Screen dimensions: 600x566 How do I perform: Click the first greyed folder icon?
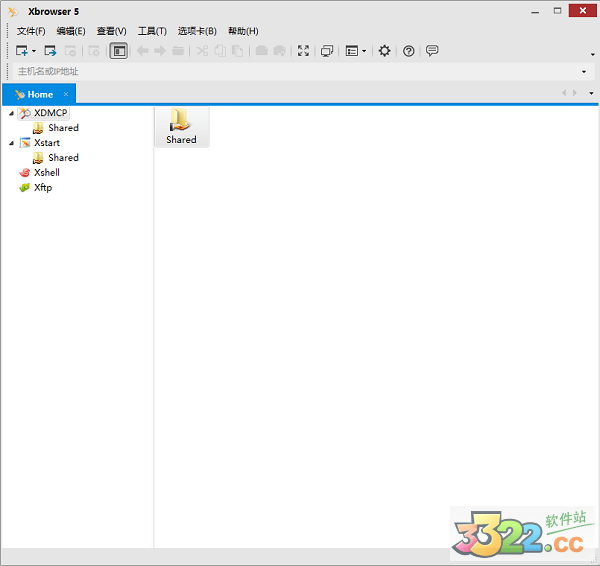coord(262,51)
